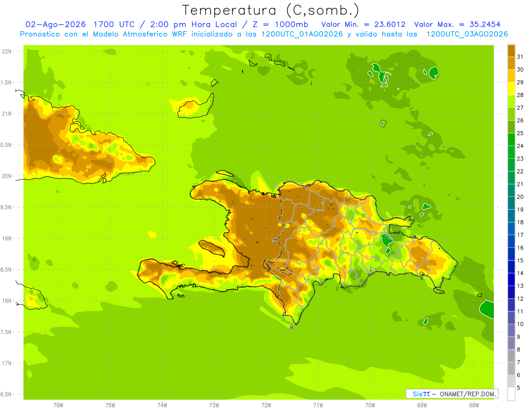Click the '21N' latitude axis label
532x411 pixels.
tap(6, 114)
